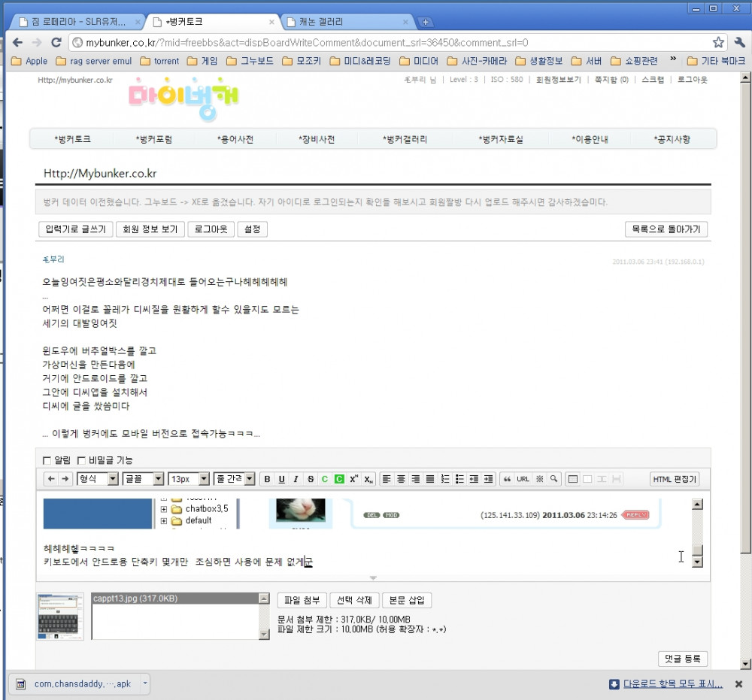This screenshot has height=700, width=752.
Task: Enable the 비밀글 기능 checkbox
Action: pos(81,460)
